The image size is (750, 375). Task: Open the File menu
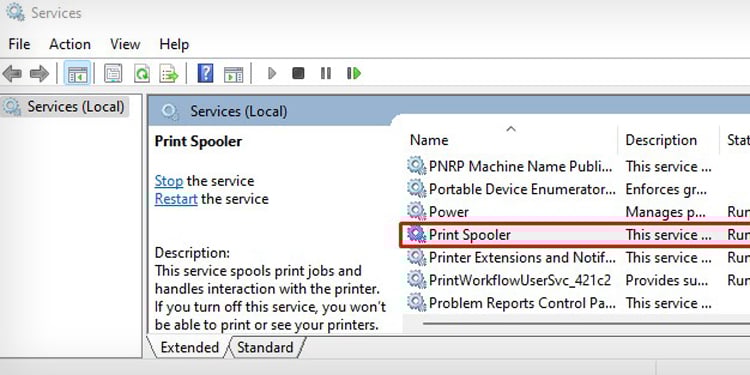point(19,44)
